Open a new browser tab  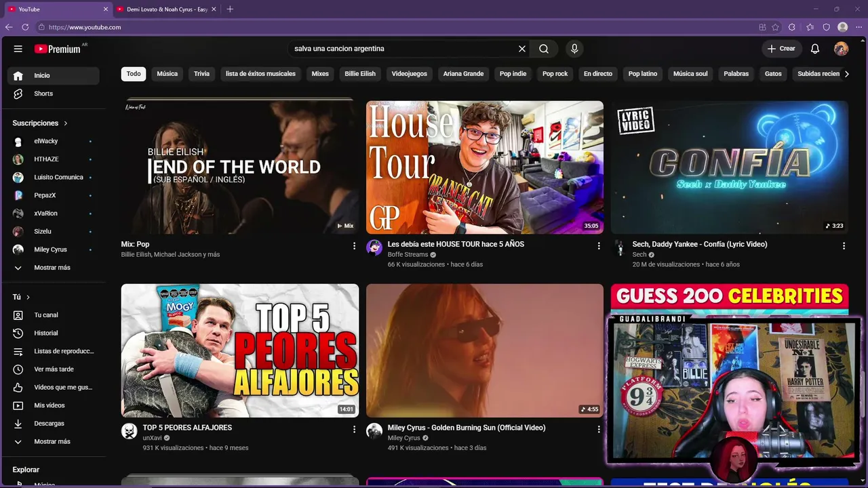point(230,9)
